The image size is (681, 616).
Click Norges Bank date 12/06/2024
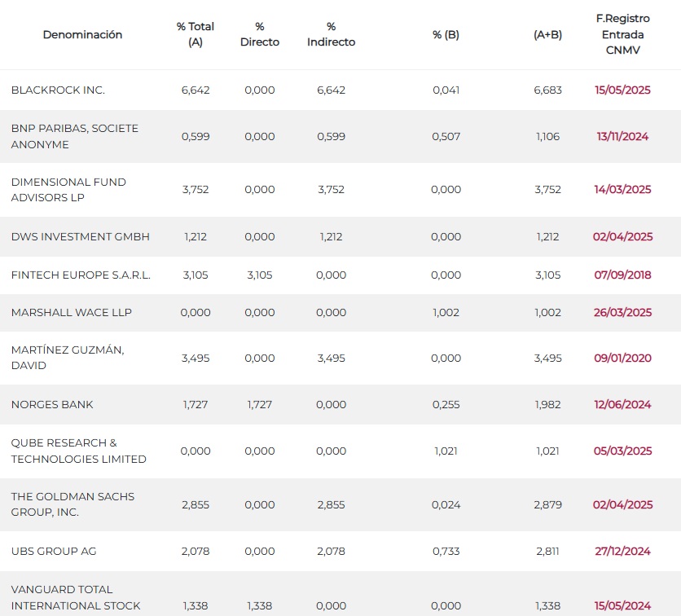point(622,404)
